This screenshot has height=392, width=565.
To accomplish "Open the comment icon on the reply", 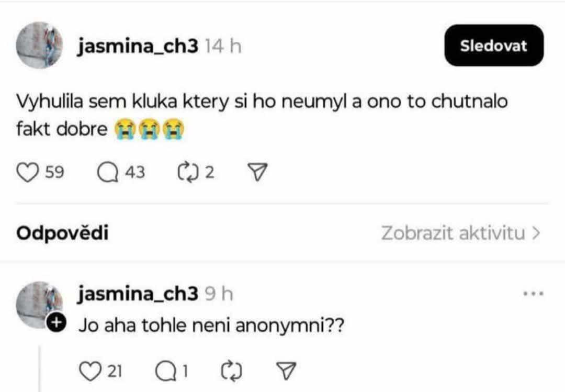I will (x=165, y=371).
